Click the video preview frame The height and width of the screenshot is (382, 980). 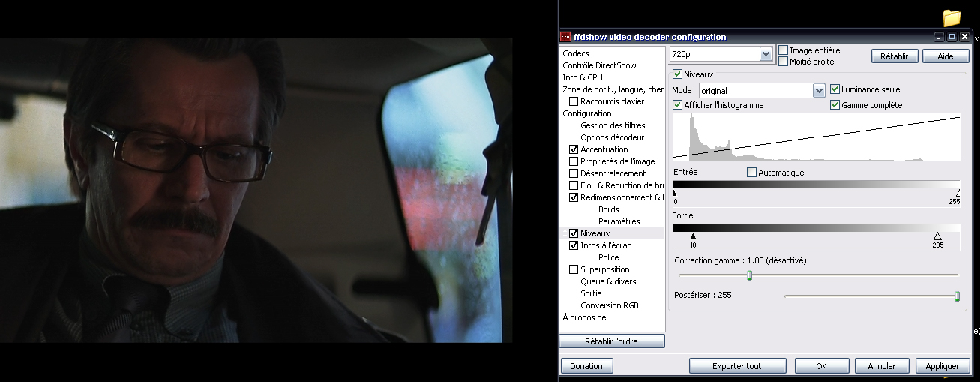[x=256, y=190]
